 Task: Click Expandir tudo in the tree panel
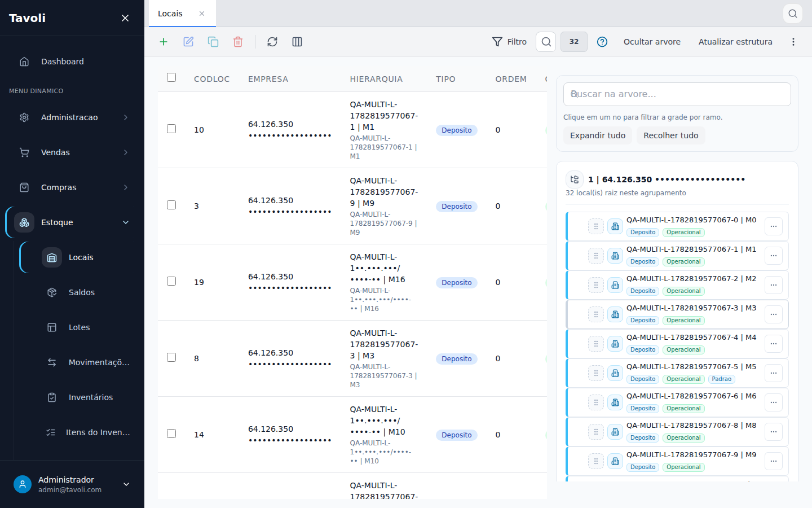pos(598,135)
